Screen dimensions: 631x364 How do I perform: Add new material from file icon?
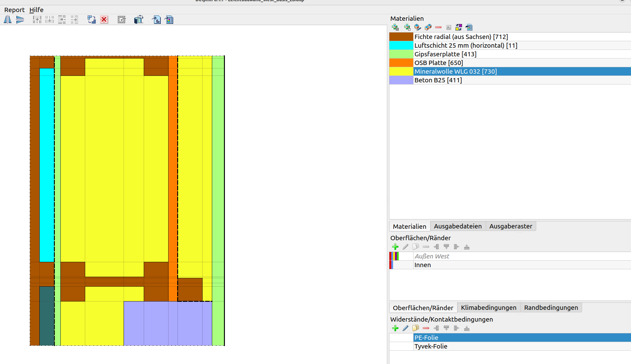(x=407, y=28)
